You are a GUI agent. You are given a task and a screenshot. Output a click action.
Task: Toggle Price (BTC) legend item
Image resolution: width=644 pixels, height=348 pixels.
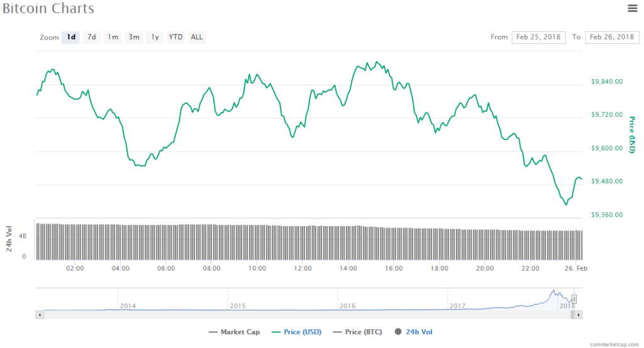357,332
